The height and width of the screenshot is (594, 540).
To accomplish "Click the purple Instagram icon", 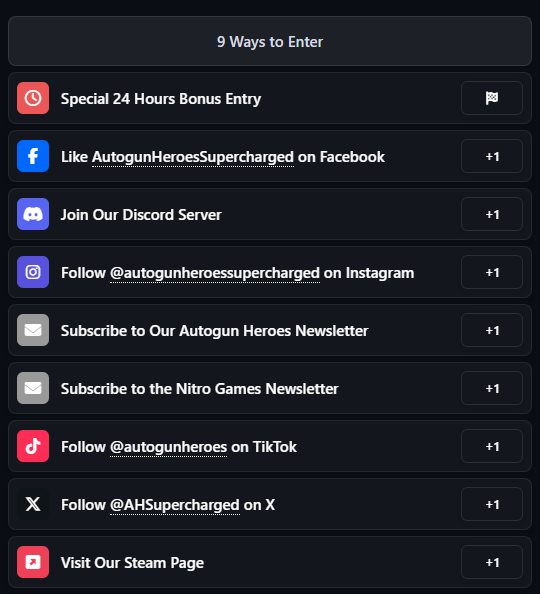I will [x=33, y=272].
